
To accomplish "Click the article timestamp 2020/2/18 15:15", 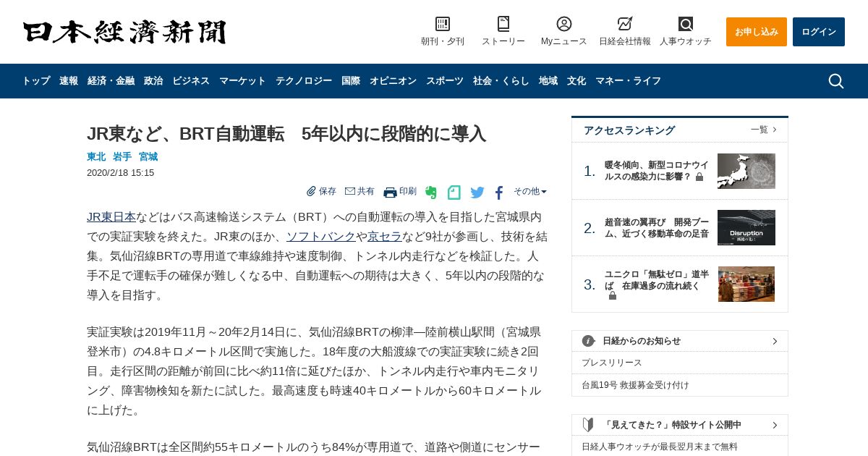I will 120,173.
